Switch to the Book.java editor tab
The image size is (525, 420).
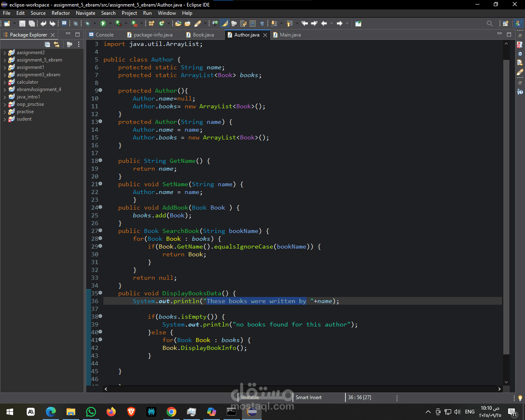[203, 35]
